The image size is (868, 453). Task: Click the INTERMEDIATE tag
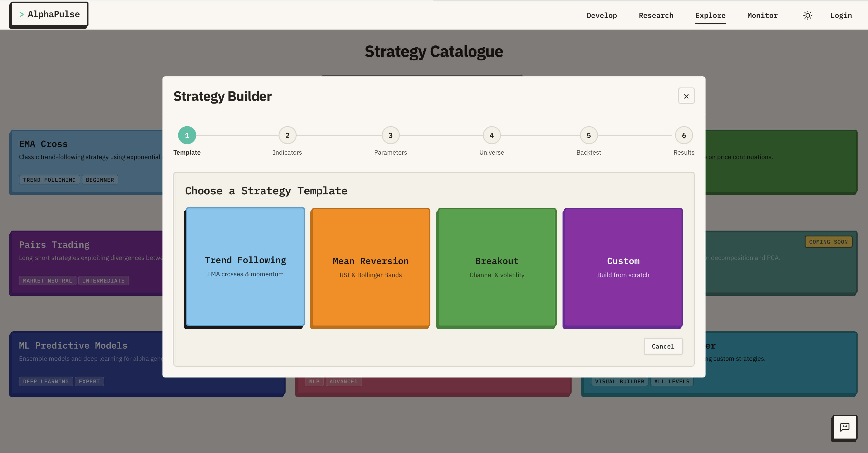(x=103, y=281)
